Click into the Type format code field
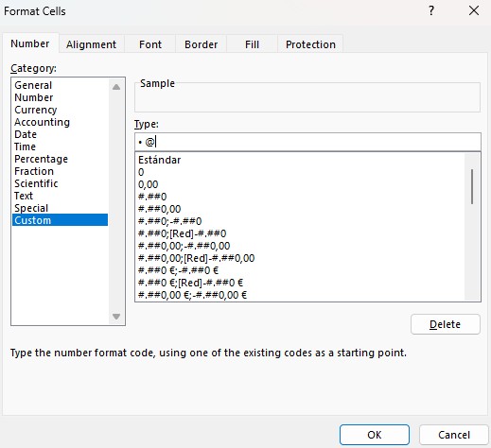The image size is (491, 448). click(x=307, y=142)
